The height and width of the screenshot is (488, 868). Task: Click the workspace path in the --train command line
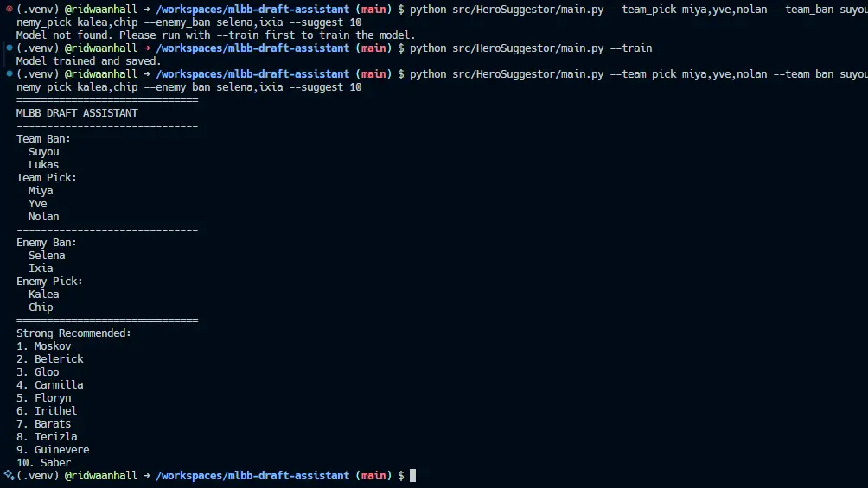click(x=252, y=48)
